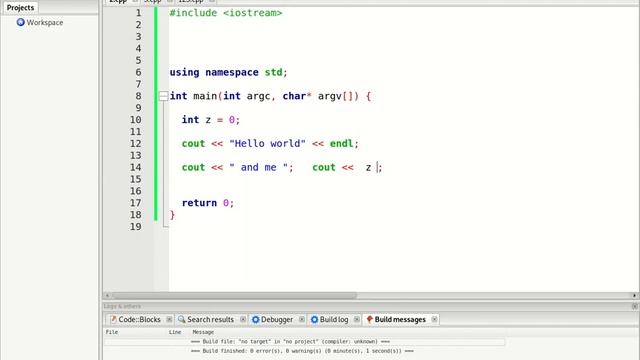The image size is (640, 360).
Task: Click line number 10 in the gutter
Action: coord(136,120)
